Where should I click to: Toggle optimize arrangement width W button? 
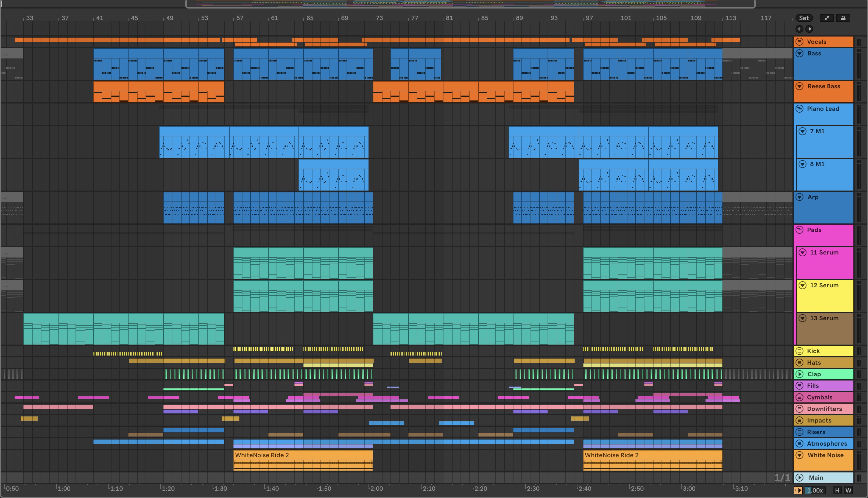[x=848, y=490]
